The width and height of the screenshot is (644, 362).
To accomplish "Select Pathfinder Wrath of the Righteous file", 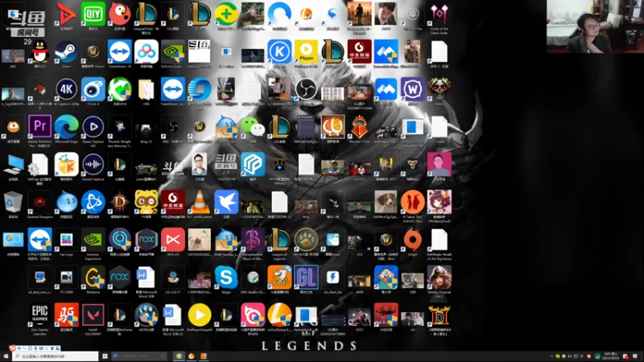I will (439, 240).
